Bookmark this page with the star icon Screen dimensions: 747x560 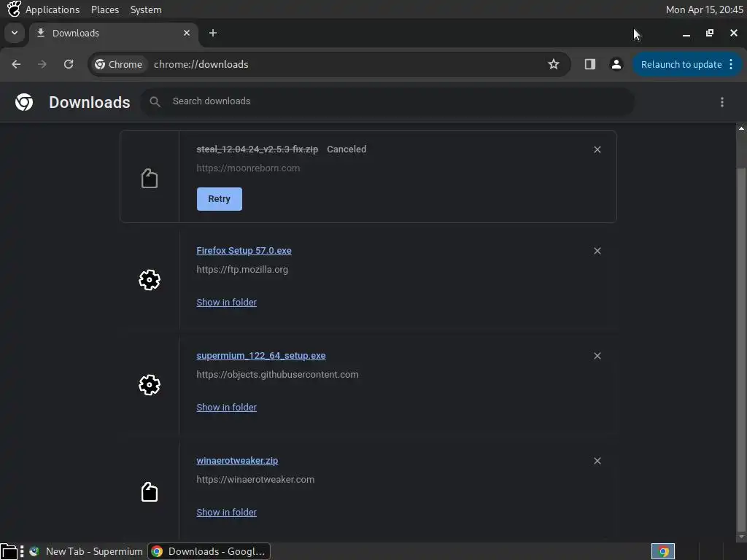pos(553,64)
